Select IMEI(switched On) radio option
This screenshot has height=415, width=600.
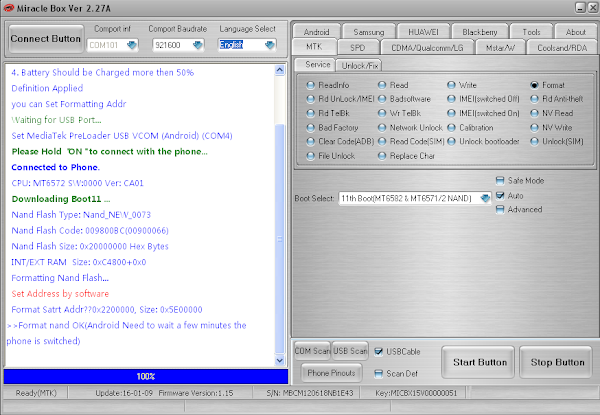pos(452,113)
